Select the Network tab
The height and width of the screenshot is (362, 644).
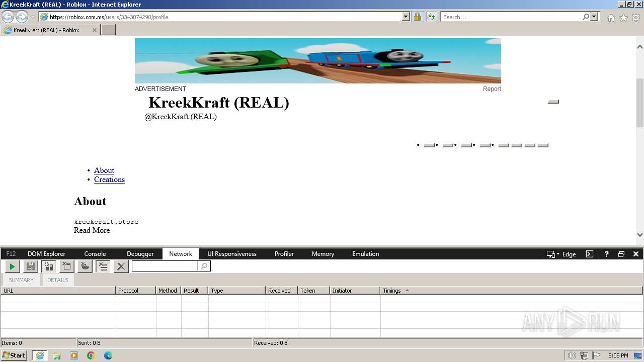(181, 254)
